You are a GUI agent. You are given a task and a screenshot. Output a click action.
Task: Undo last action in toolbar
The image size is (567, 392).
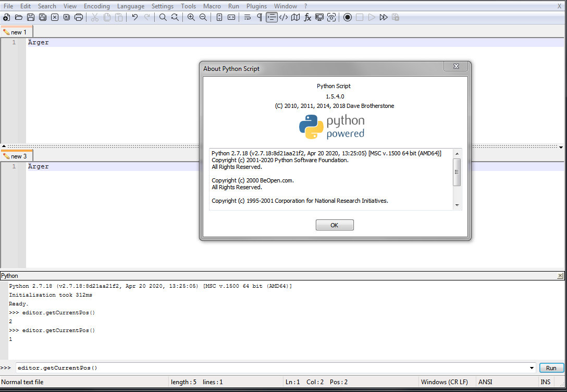coord(135,17)
